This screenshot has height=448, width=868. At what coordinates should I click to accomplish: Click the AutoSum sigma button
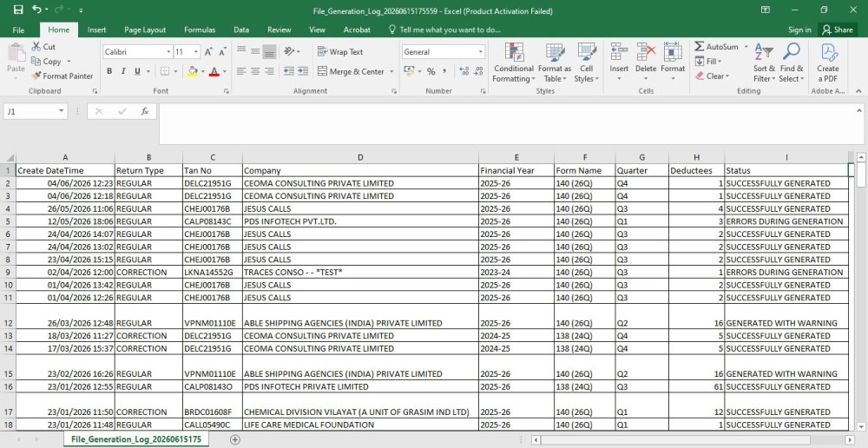click(x=716, y=47)
